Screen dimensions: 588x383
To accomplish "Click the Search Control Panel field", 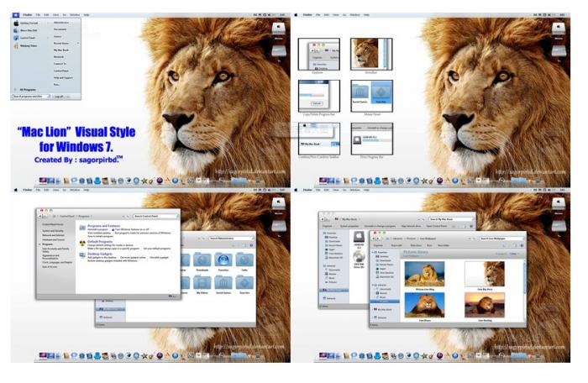I will pyautogui.click(x=155, y=216).
